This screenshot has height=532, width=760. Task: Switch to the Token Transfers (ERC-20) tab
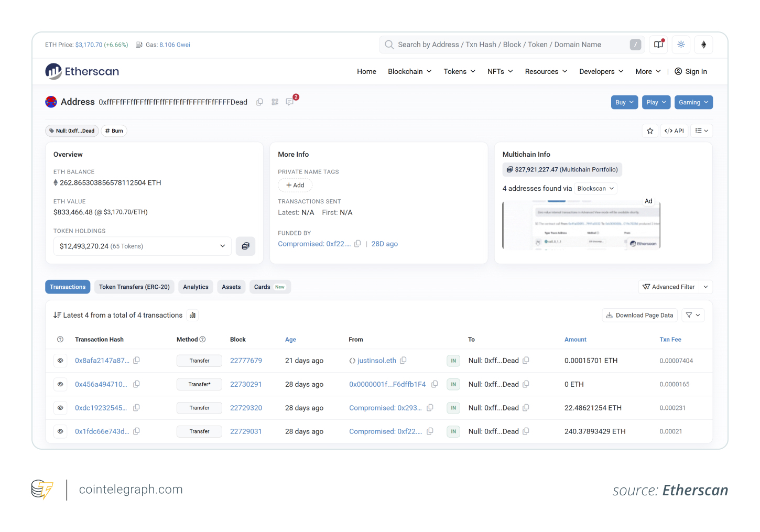134,287
